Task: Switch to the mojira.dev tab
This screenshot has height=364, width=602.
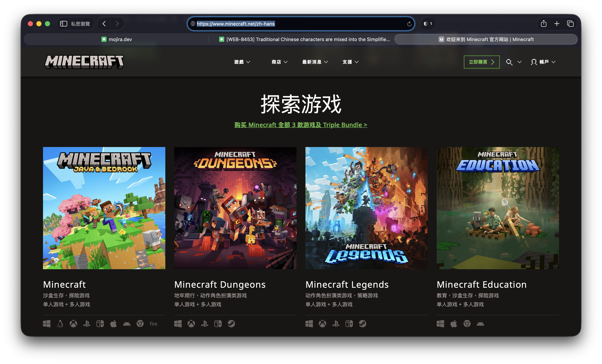Action: [x=117, y=39]
